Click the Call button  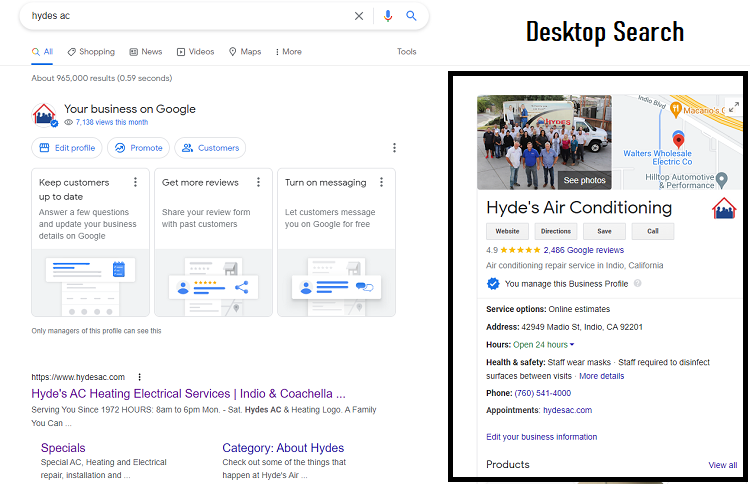pos(653,231)
